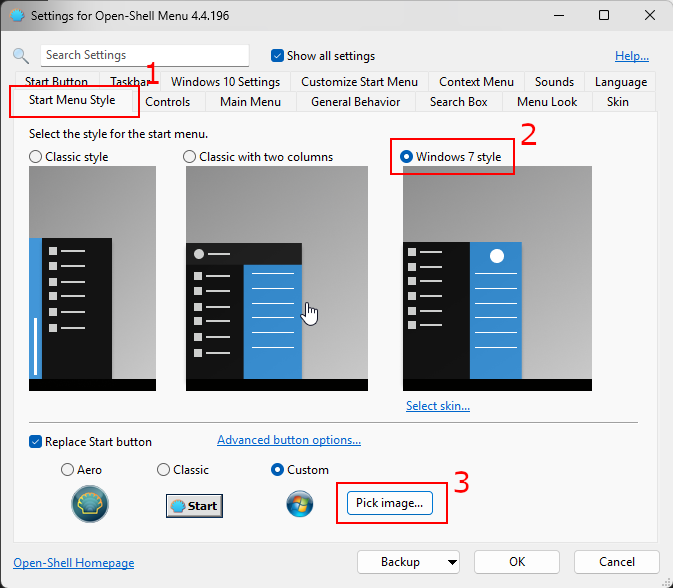
Task: Select the Classic two columns preview image
Action: (x=276, y=278)
